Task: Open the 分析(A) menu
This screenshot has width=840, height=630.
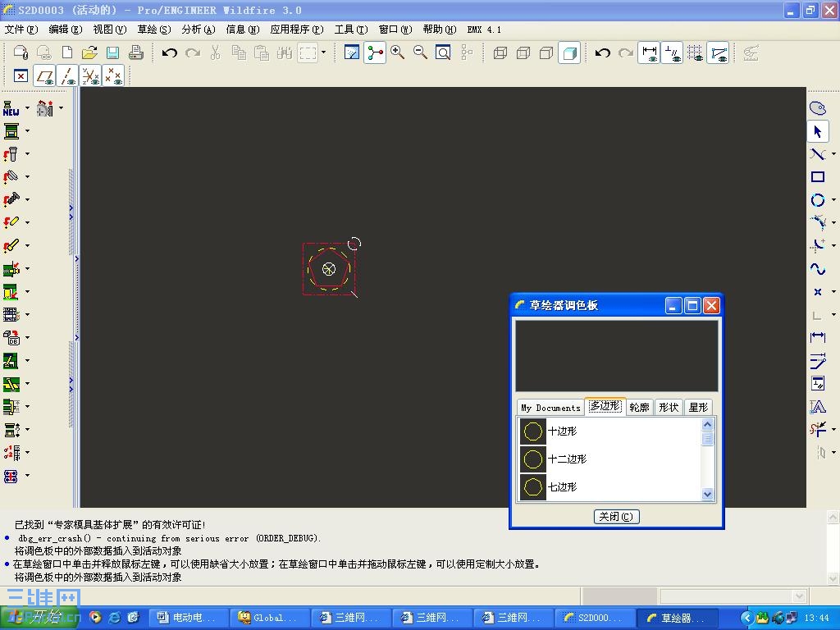Action: tap(199, 30)
